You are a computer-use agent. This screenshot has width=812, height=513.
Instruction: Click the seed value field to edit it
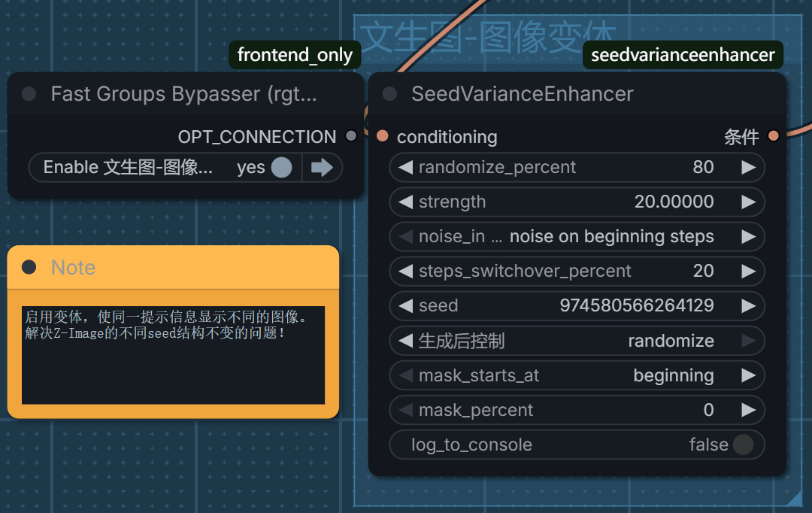pos(635,305)
